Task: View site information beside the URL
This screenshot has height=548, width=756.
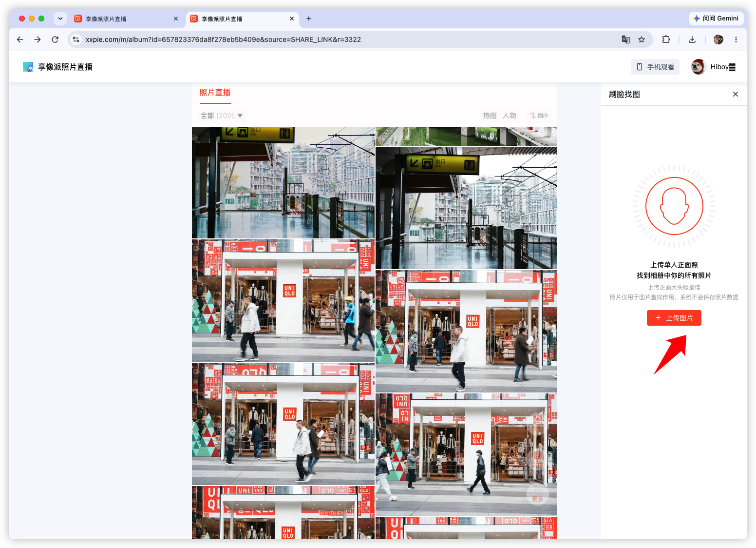Action: (76, 39)
